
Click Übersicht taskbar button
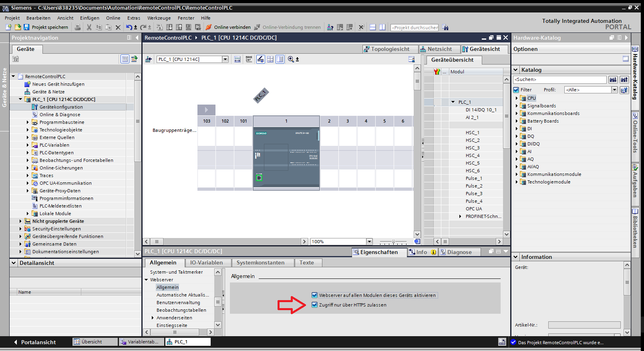coord(95,342)
